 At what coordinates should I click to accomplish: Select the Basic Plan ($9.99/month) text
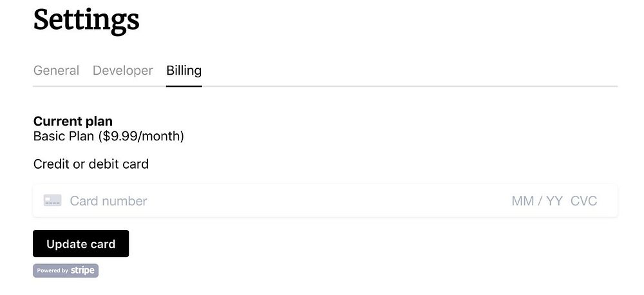point(108,137)
